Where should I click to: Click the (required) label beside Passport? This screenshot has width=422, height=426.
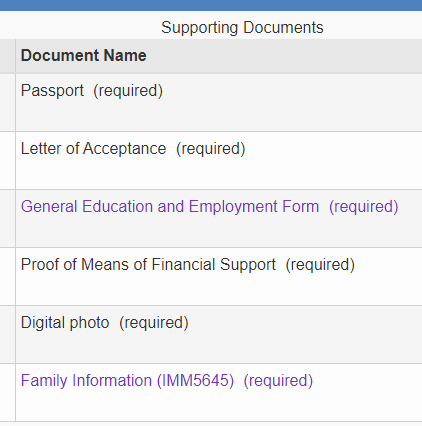[x=128, y=91]
